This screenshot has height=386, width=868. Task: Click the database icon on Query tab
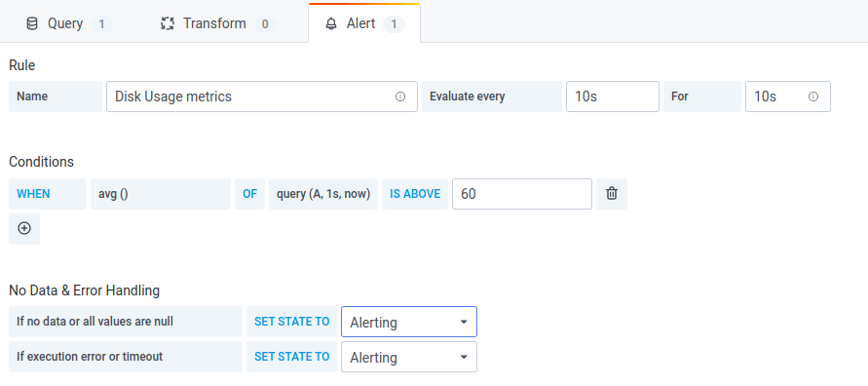pos(32,23)
